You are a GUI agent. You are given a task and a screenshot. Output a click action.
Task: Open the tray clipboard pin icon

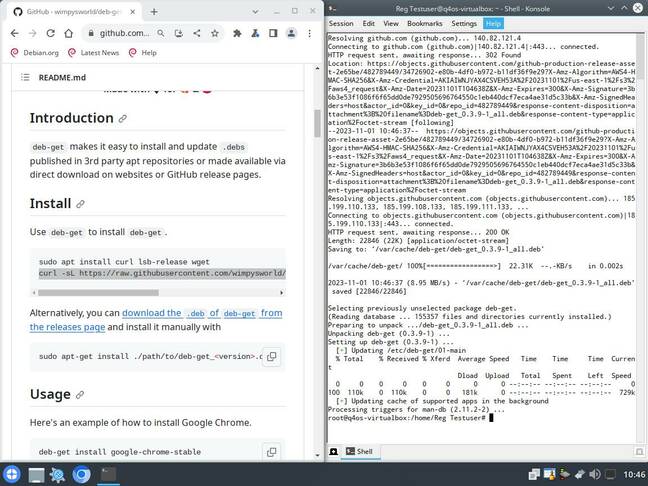580,474
